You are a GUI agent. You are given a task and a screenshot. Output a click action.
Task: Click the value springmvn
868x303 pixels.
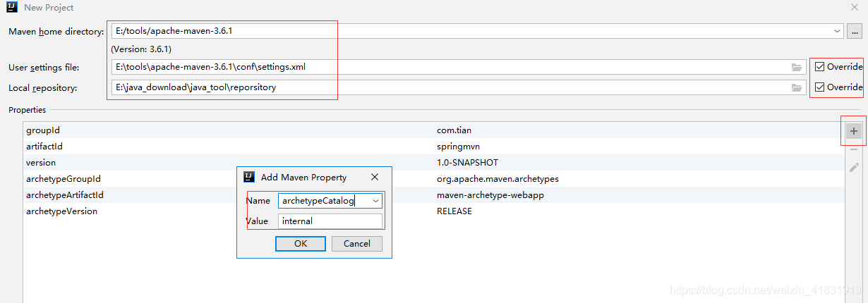click(458, 147)
